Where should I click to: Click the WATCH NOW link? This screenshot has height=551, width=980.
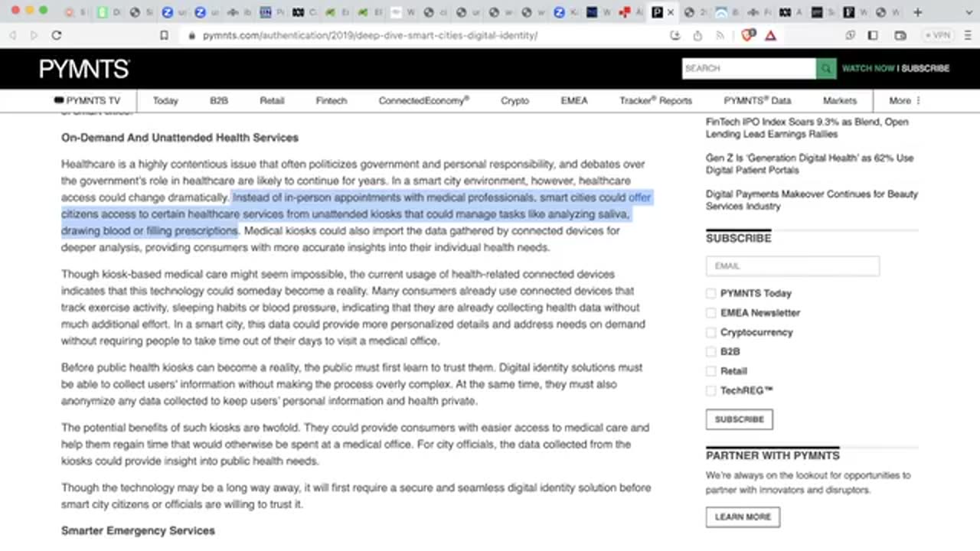coord(868,68)
